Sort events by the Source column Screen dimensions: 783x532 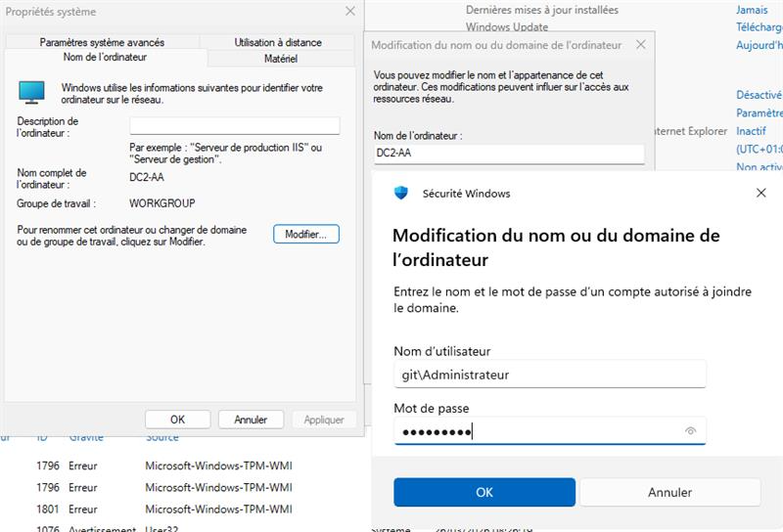click(161, 438)
